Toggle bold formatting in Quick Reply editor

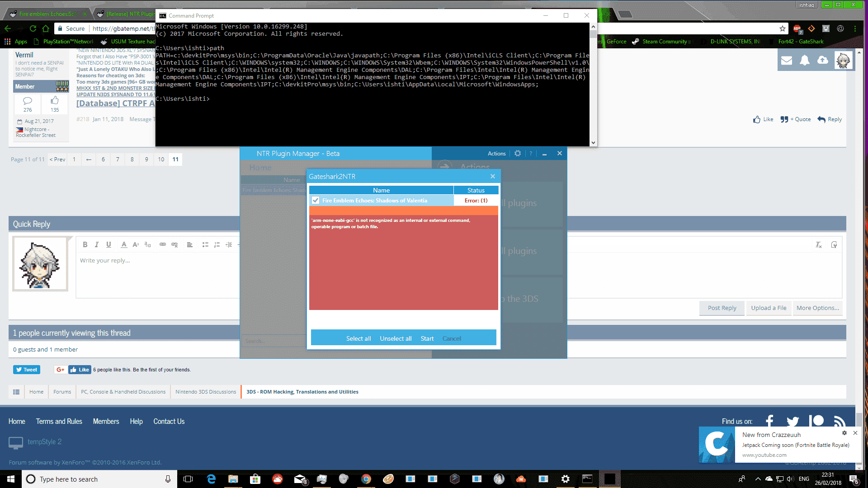(x=85, y=244)
